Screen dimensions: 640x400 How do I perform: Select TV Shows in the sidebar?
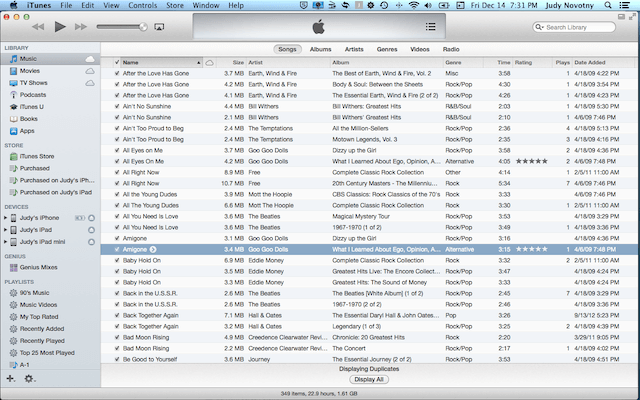coord(33,83)
